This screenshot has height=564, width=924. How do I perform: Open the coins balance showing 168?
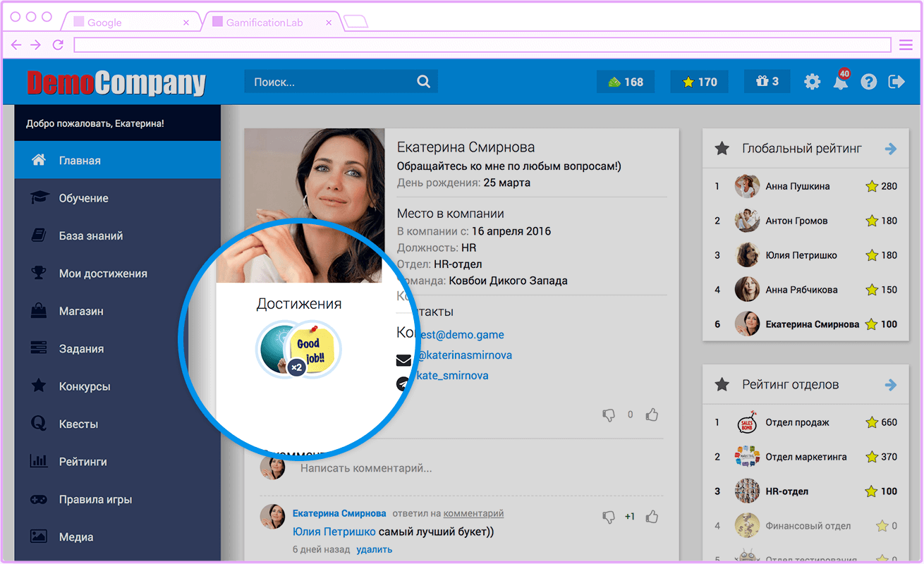point(626,82)
